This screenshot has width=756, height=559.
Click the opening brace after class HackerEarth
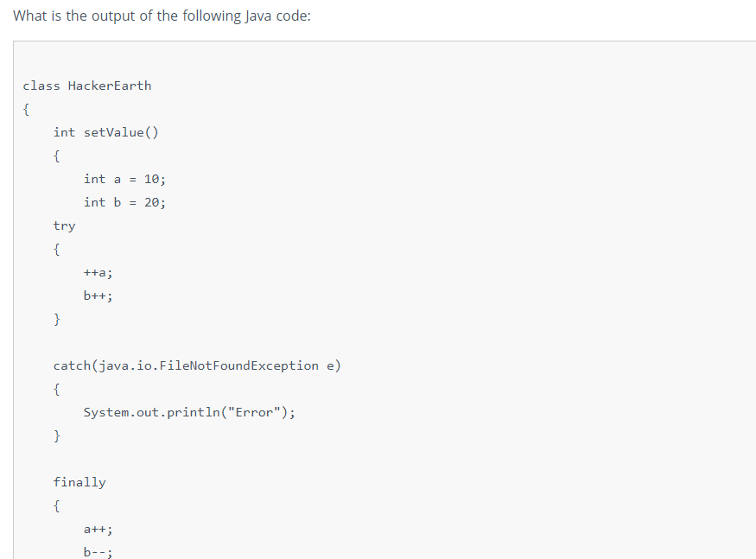(x=26, y=110)
